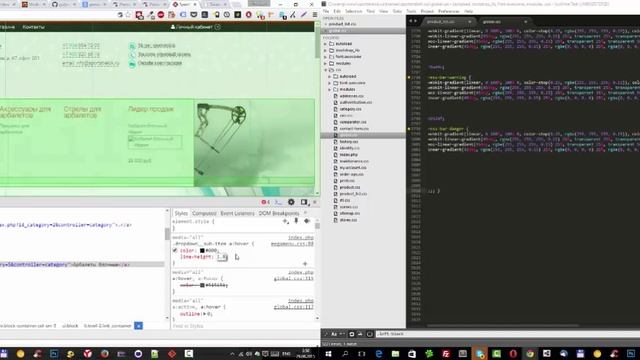Expand nested modules folder under css
The width and height of the screenshot is (640, 360).
330,89
